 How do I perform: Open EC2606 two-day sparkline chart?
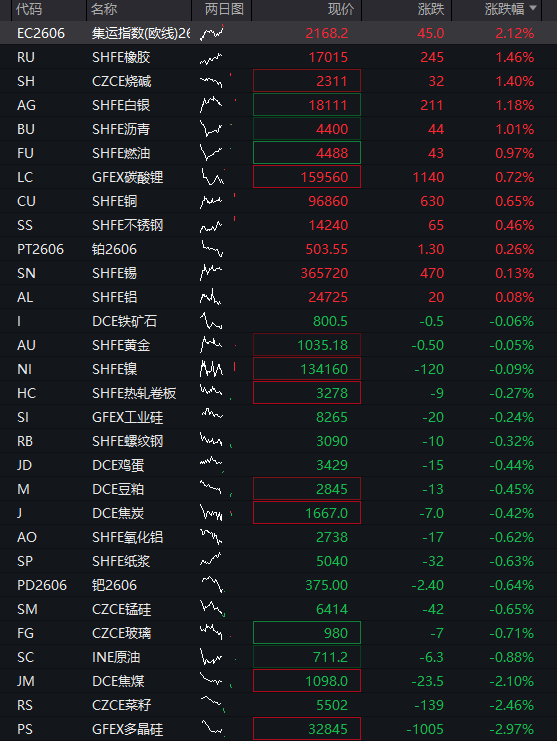(212, 33)
